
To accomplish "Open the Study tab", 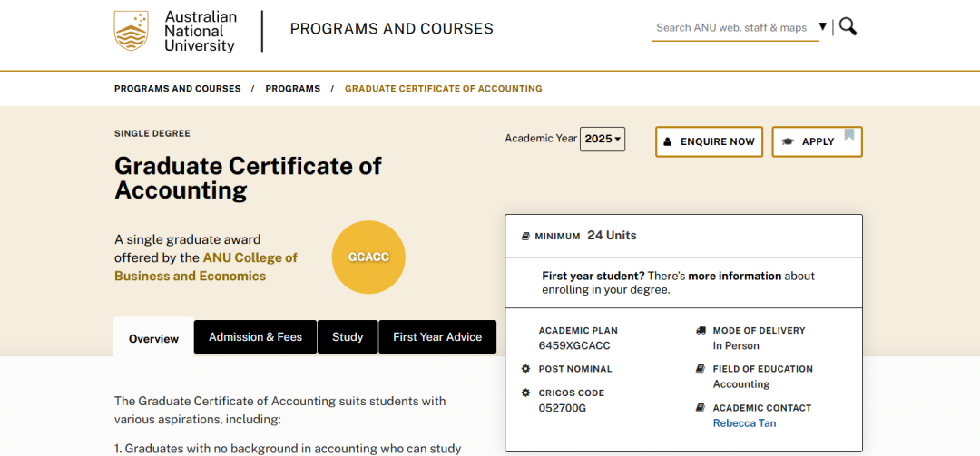I will (348, 337).
